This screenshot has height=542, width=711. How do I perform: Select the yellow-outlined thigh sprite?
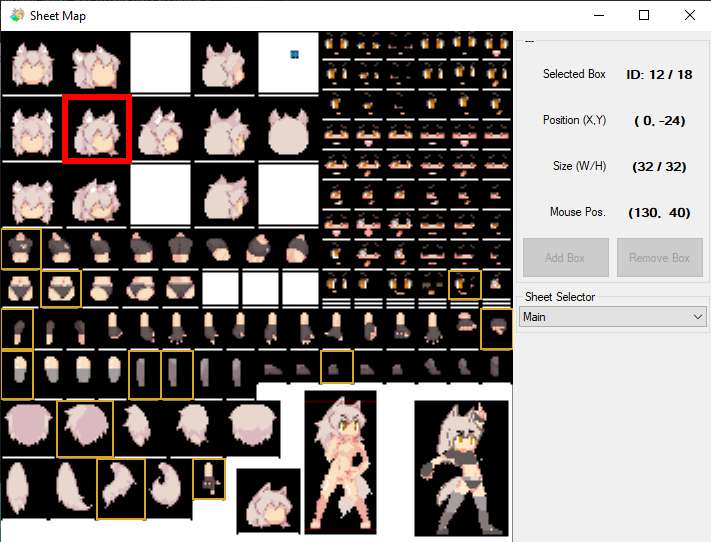[x=17, y=375]
